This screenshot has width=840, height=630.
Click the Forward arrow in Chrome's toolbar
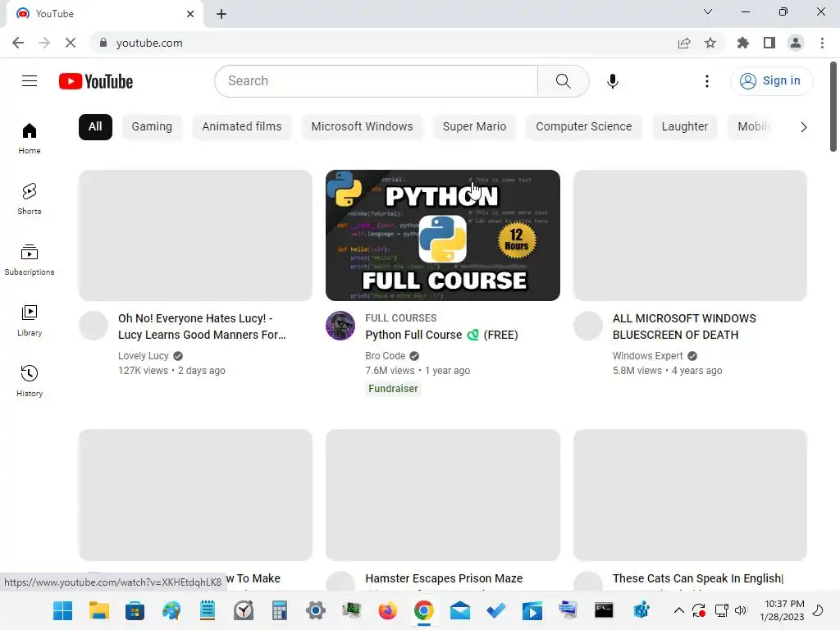click(44, 43)
